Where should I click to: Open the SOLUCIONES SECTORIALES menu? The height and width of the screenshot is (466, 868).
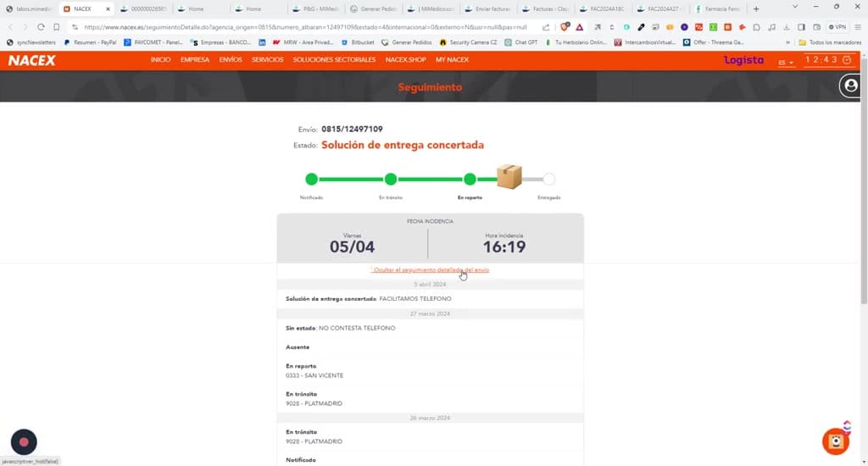click(x=334, y=60)
